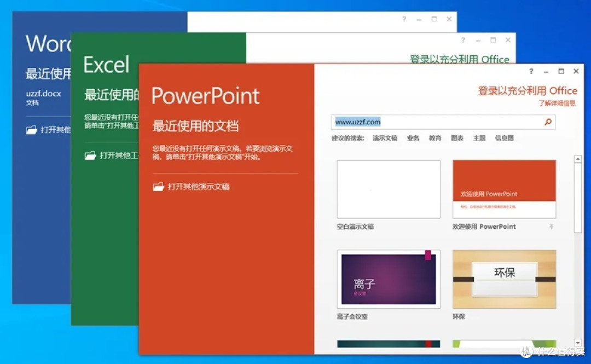Choose the 环保 template thumbnail
The height and width of the screenshot is (364, 591).
pos(505,279)
